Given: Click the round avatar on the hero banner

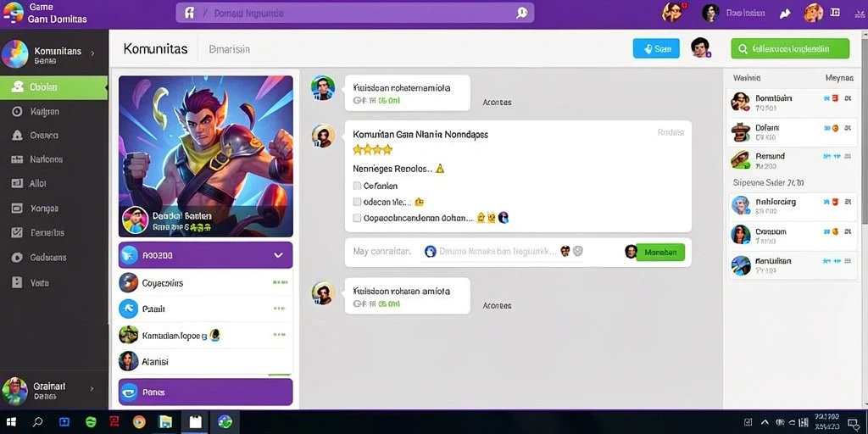Looking at the screenshot, I should point(135,220).
